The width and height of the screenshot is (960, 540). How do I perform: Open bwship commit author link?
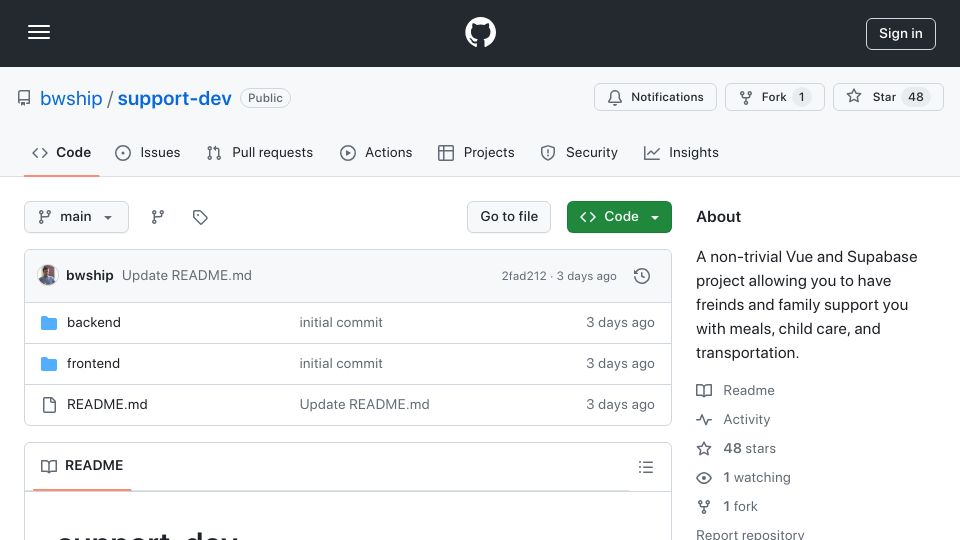coord(90,276)
